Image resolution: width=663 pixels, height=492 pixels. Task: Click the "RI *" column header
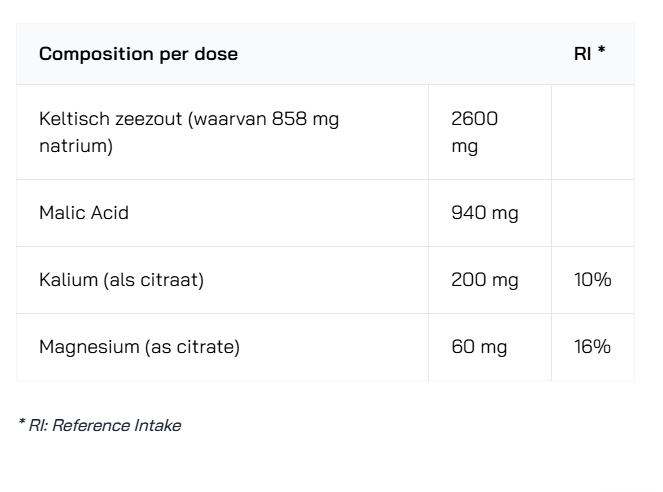[x=590, y=54]
